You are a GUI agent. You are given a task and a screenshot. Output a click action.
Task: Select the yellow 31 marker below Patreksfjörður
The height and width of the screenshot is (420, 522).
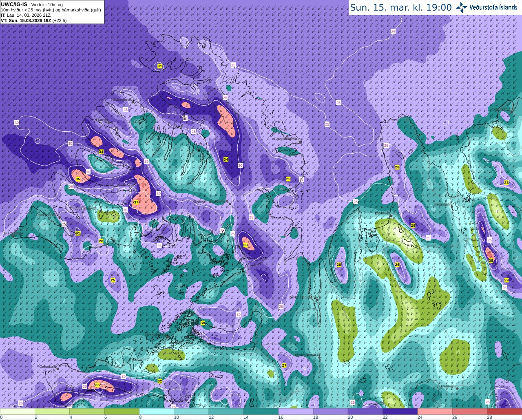[x=78, y=233]
